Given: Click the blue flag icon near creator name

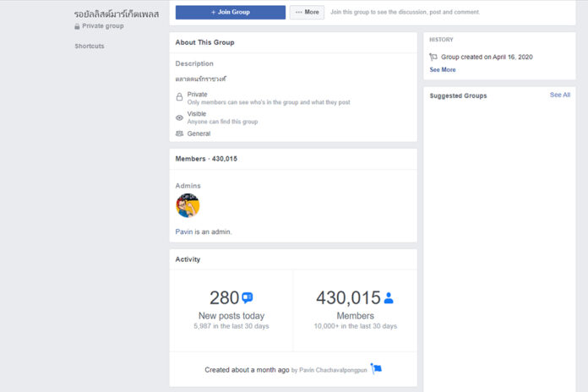Looking at the screenshot, I should pos(376,368).
